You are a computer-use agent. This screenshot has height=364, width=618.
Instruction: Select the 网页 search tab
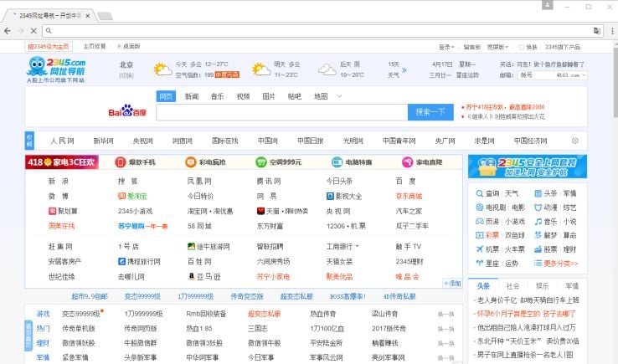coord(166,96)
